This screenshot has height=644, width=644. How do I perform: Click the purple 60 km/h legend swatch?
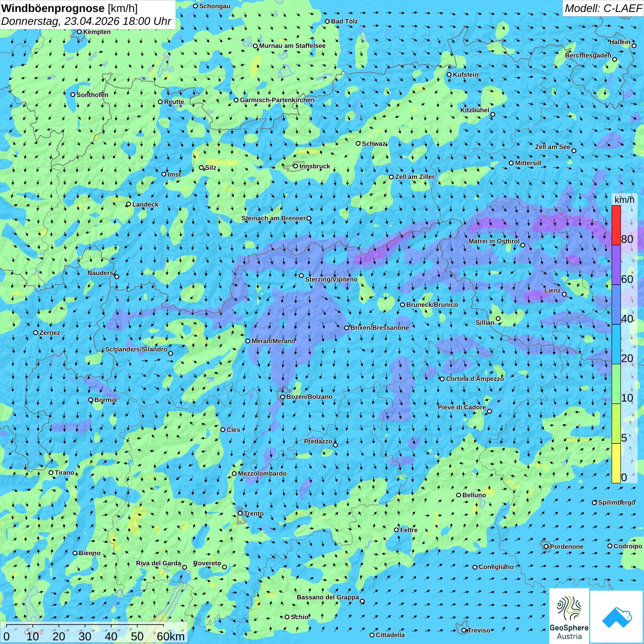pos(616,265)
